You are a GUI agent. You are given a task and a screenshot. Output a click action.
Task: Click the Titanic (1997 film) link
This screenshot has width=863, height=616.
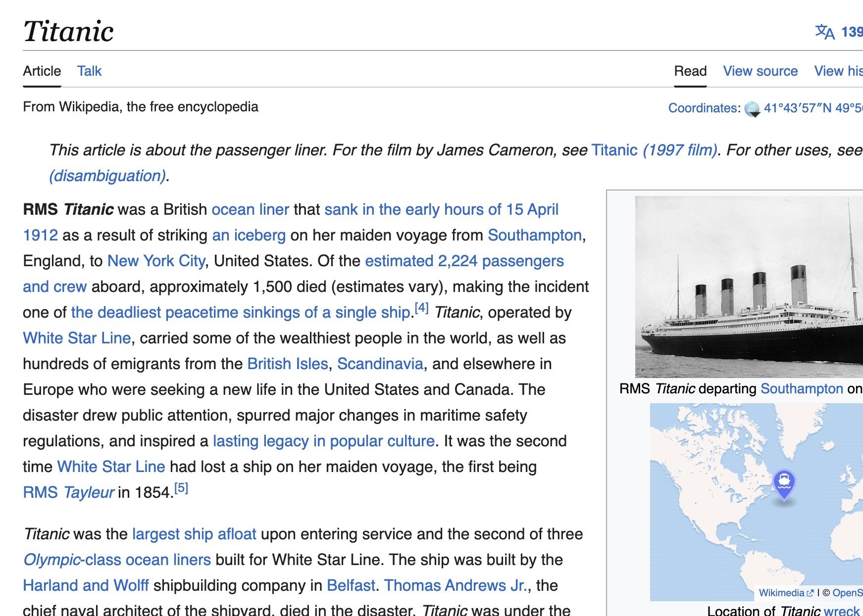(654, 150)
